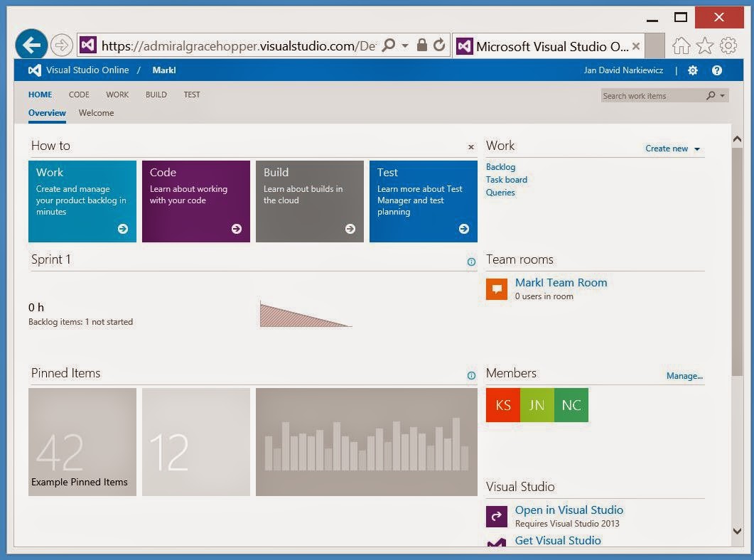Screen dimensions: 754x560
Task: Expand the Create new dropdown
Action: pos(672,149)
